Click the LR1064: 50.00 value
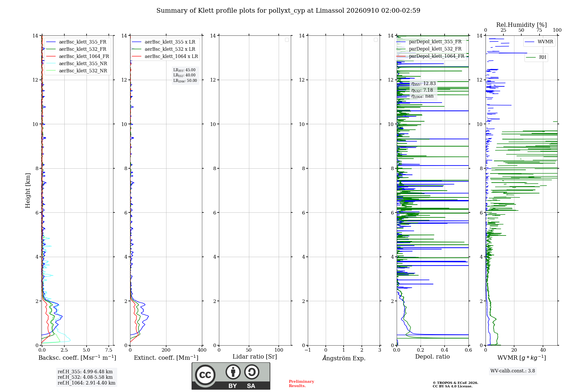Image resolution: width=577 pixels, height=392 pixels. tap(185, 81)
